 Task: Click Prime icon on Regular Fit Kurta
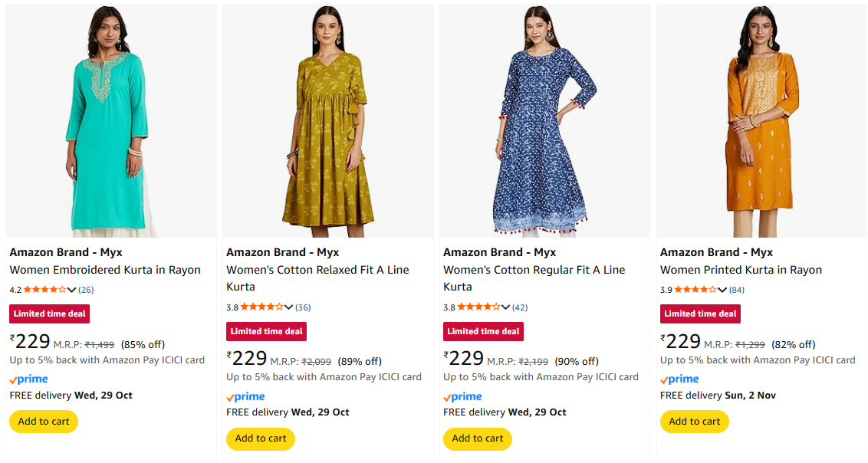pos(463,397)
